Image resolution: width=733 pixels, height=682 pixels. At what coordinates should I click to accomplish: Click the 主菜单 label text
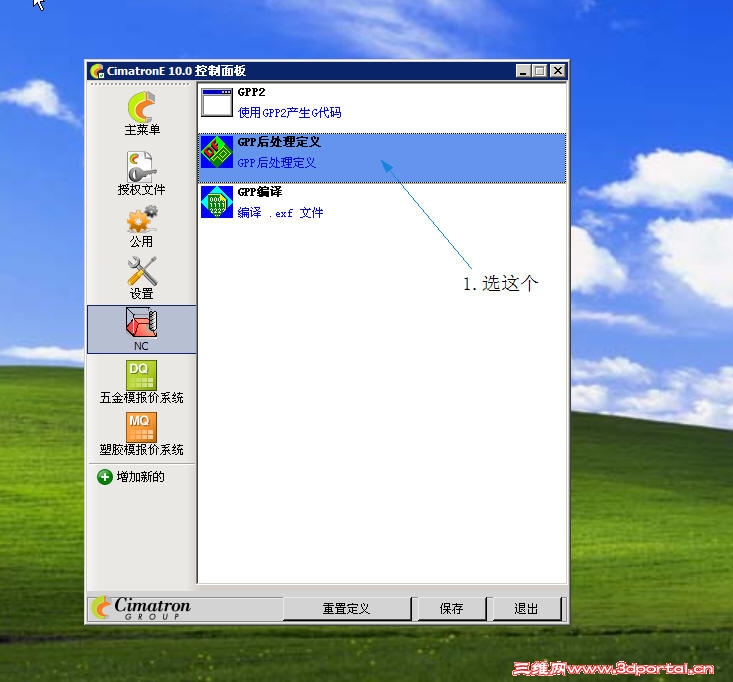coord(142,130)
